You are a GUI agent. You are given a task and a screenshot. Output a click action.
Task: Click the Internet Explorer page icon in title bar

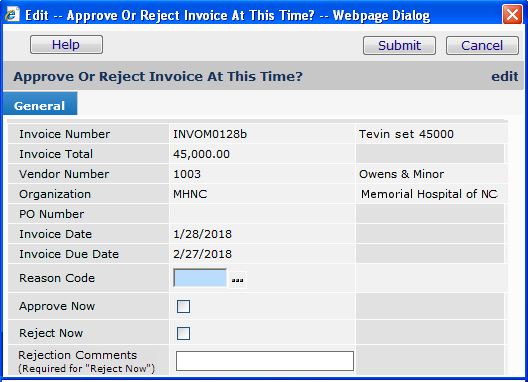coord(12,15)
